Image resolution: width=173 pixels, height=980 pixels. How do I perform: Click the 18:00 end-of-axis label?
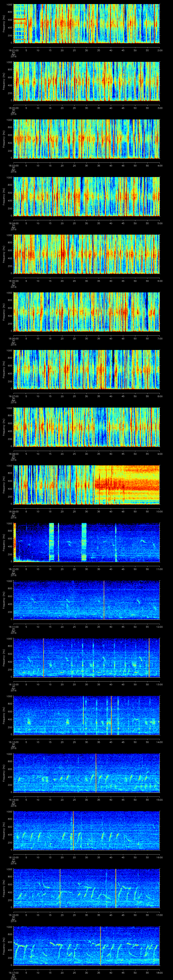pyautogui.click(x=159, y=972)
